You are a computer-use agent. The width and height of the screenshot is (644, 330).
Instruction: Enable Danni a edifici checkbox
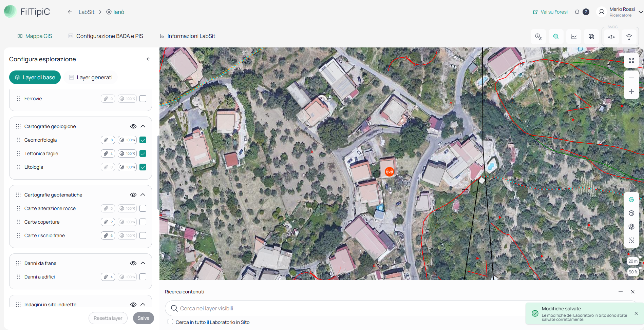click(x=143, y=277)
